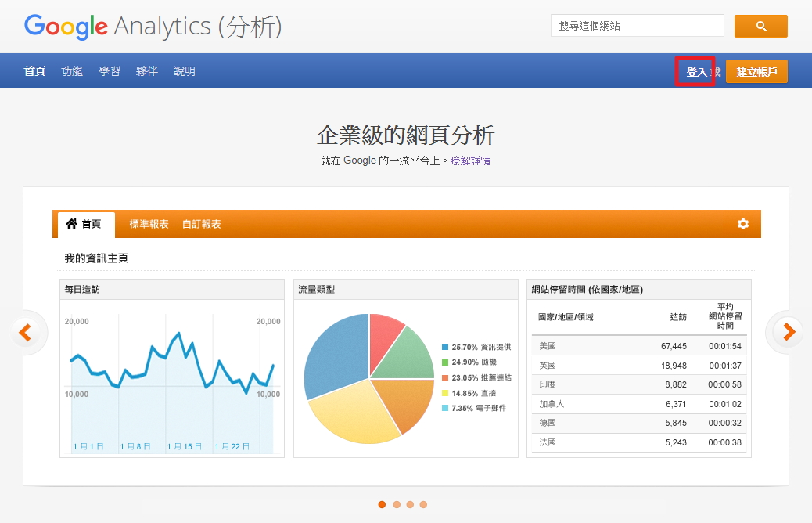
Task: Click the blue 25.70% legend swatch
Action: [x=445, y=347]
